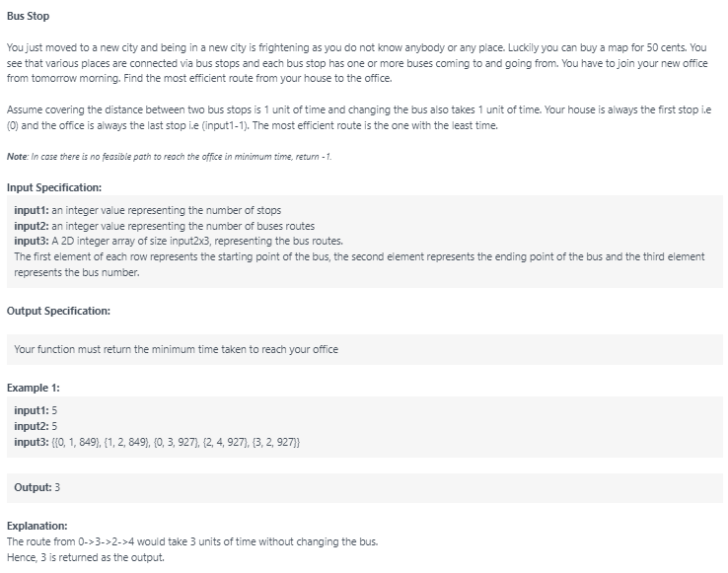Click the Input Specification heading

point(54,187)
